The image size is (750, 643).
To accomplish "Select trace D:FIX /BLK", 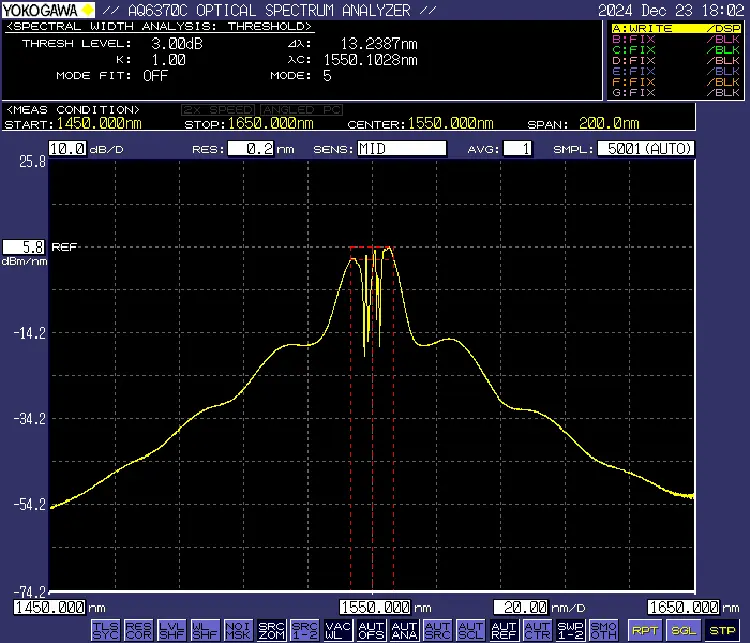I will (x=676, y=60).
